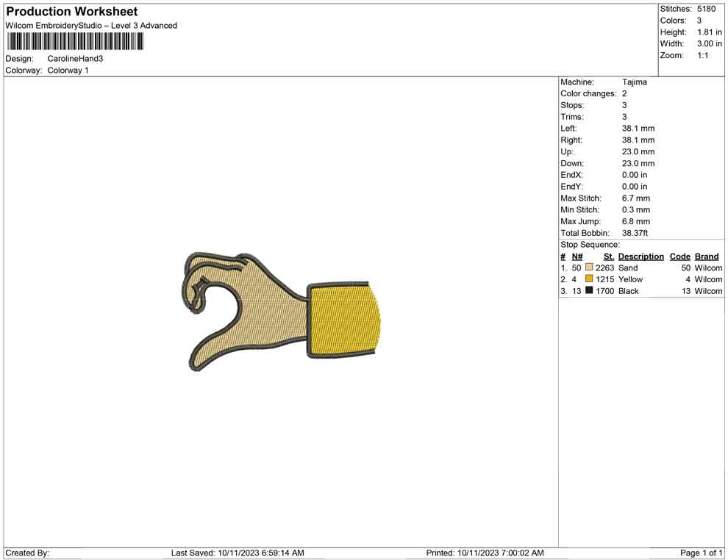
Task: Click the Yellow thread color swatch
Action: tap(589, 279)
